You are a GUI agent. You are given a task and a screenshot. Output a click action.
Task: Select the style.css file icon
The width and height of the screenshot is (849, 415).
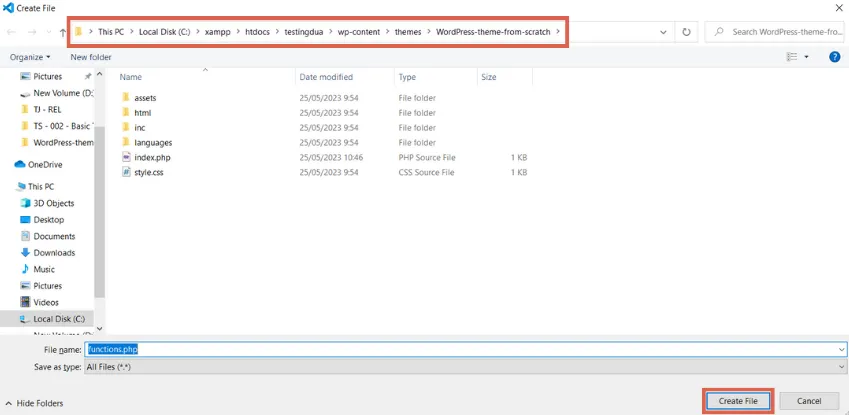(x=126, y=172)
